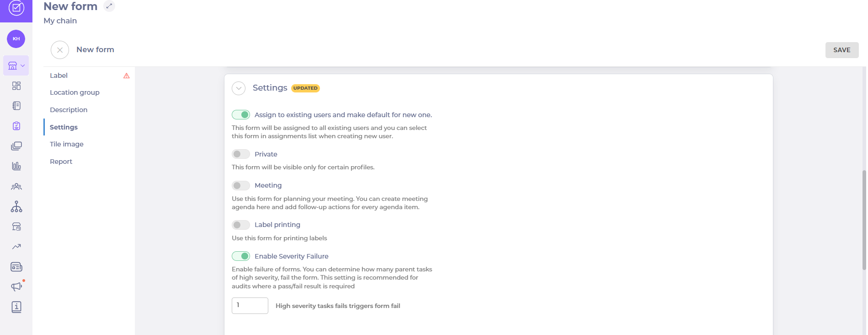Open the ID card icon in sidebar
868x335 pixels.
16,267
